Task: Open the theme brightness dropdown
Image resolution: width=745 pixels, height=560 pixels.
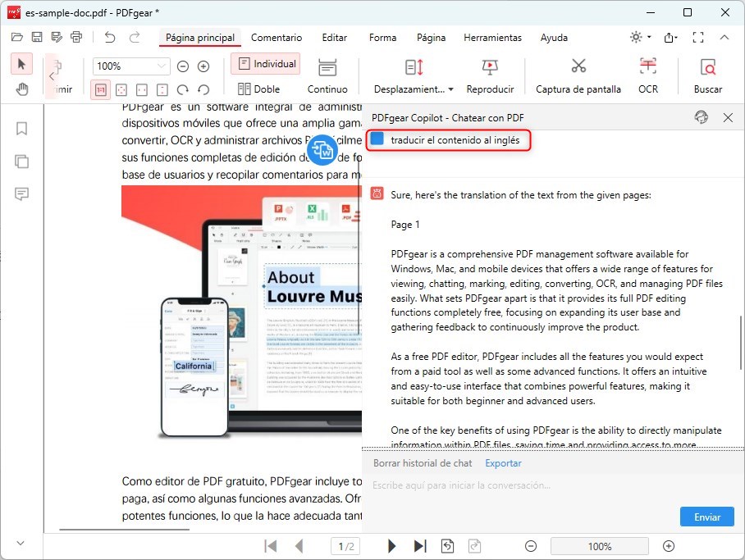Action: (640, 37)
